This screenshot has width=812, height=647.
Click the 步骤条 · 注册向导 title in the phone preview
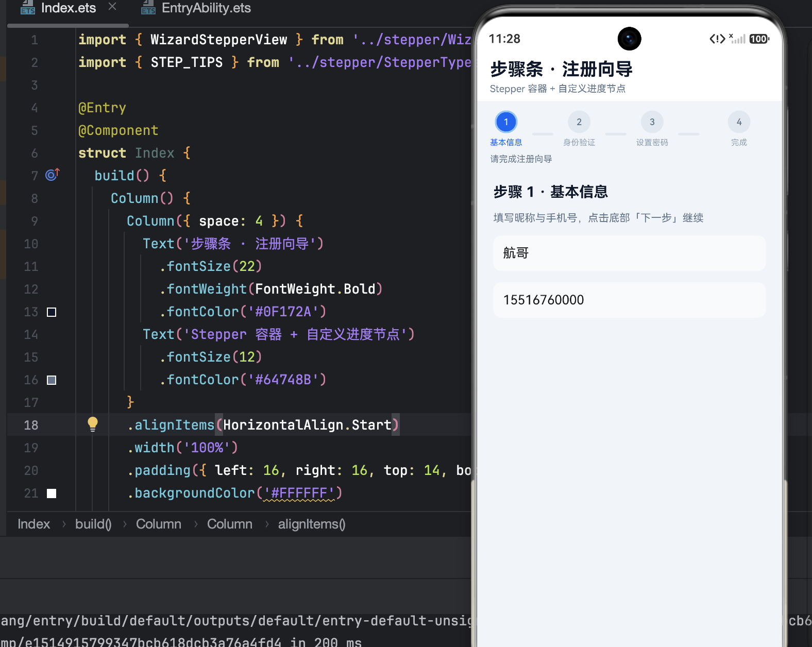coord(561,69)
